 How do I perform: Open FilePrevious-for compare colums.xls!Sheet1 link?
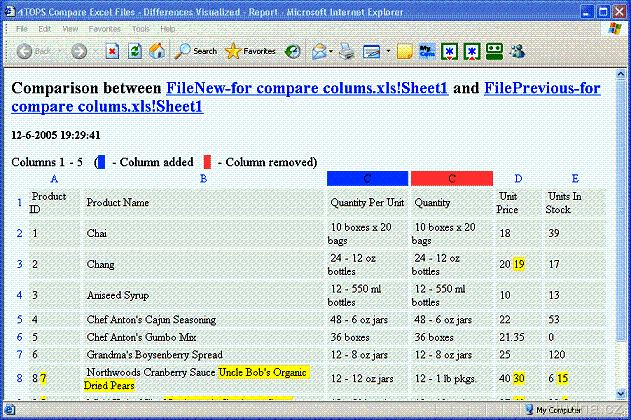pyautogui.click(x=542, y=88)
